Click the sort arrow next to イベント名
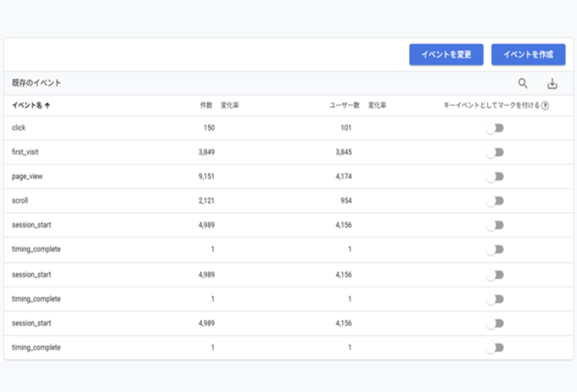This screenshot has height=392, width=577. pos(47,106)
